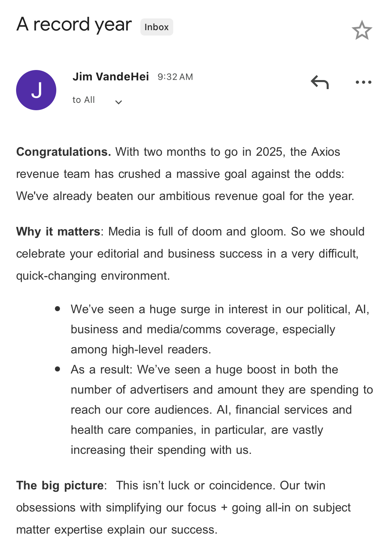Click the bold "Congratulations." text

pos(63,152)
